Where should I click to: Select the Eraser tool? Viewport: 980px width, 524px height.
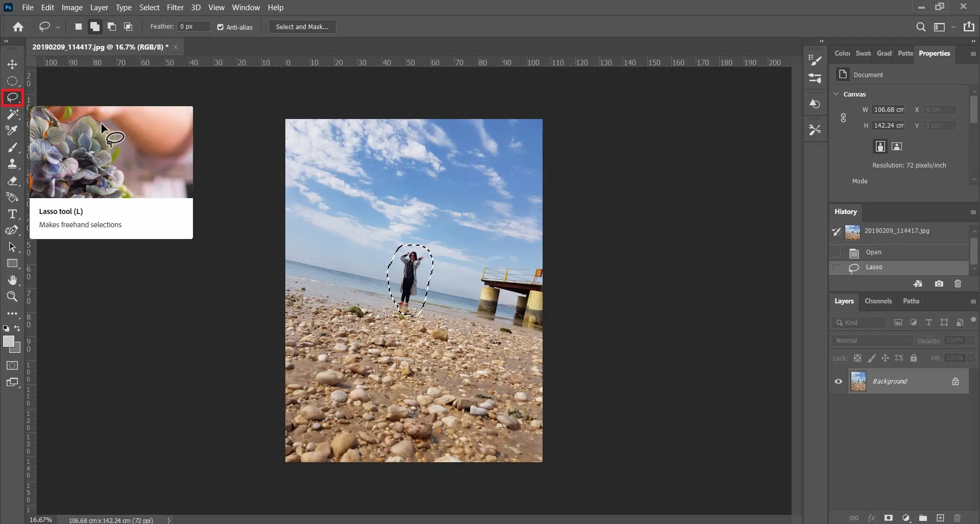(12, 181)
